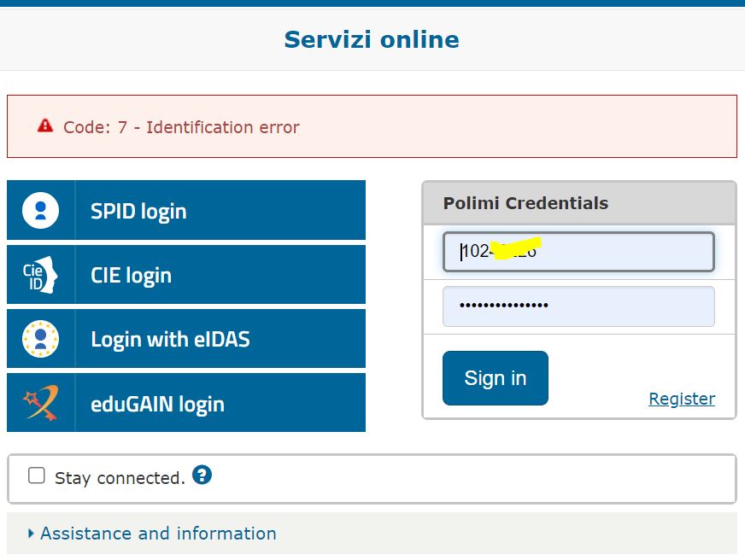Select eduGAIN login option
Image resolution: width=745 pixels, height=560 pixels.
[x=186, y=403]
